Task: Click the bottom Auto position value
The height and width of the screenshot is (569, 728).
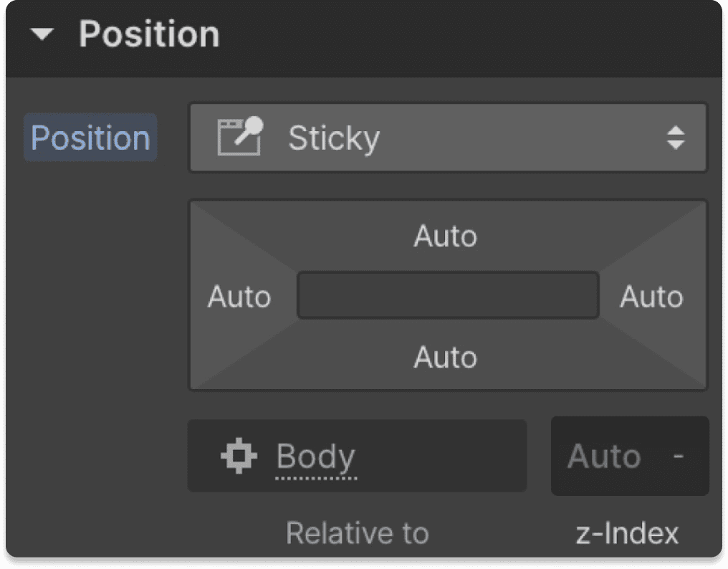Action: (446, 357)
